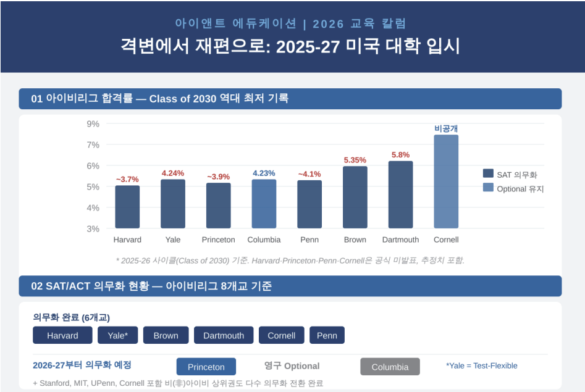Select the Yale* pill button
This screenshot has height=392, width=585.
tap(117, 335)
